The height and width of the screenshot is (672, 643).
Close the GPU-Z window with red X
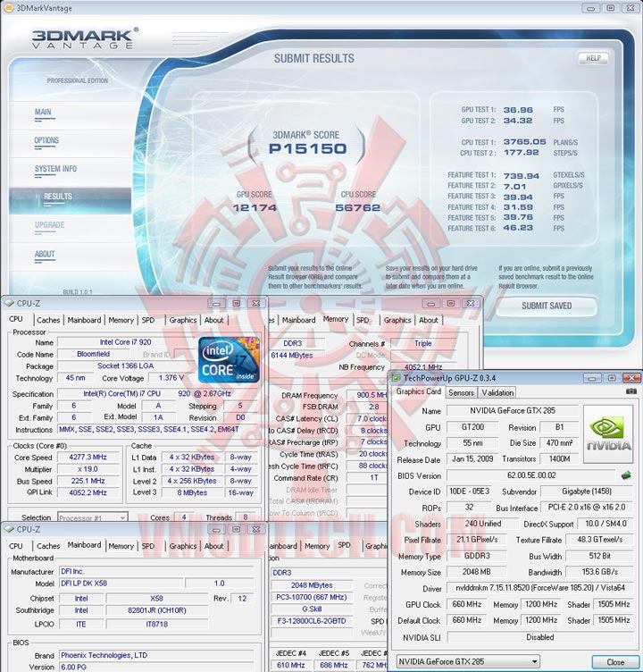point(631,378)
